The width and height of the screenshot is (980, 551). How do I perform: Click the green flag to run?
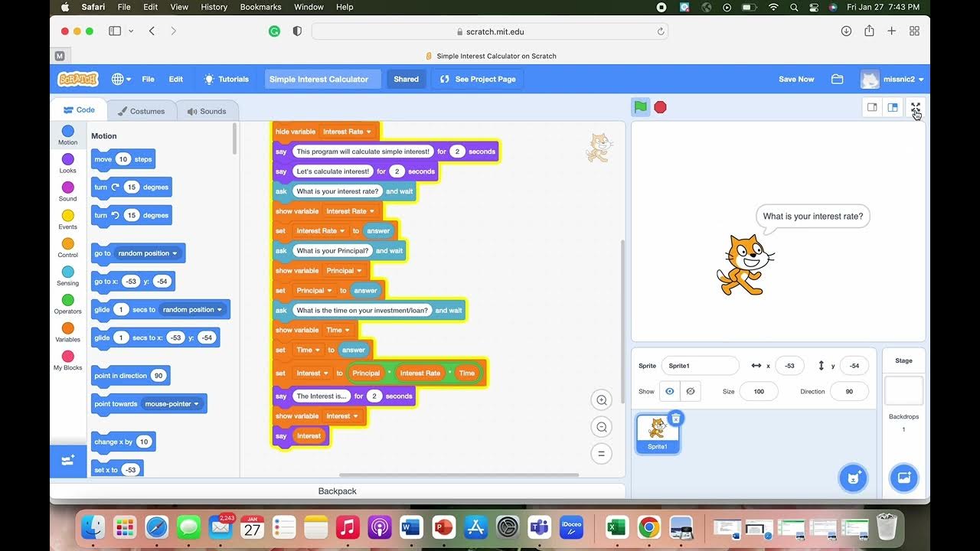click(640, 107)
